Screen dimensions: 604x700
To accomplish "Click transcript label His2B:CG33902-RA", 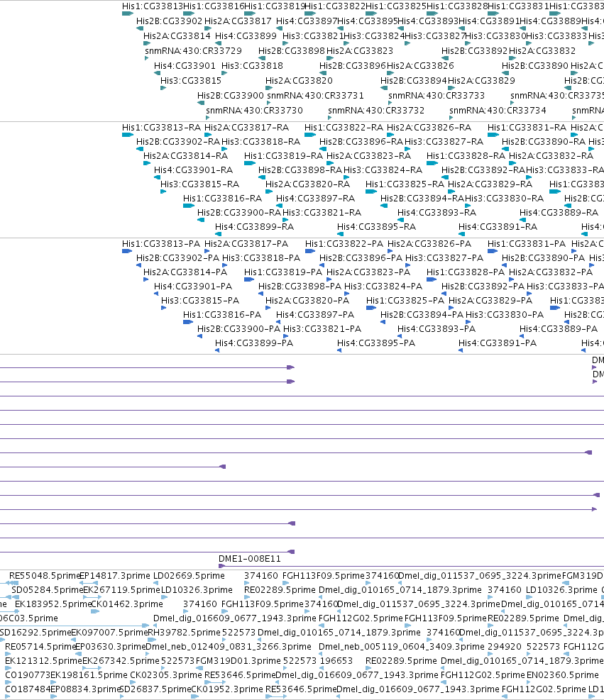I will pyautogui.click(x=178, y=142).
